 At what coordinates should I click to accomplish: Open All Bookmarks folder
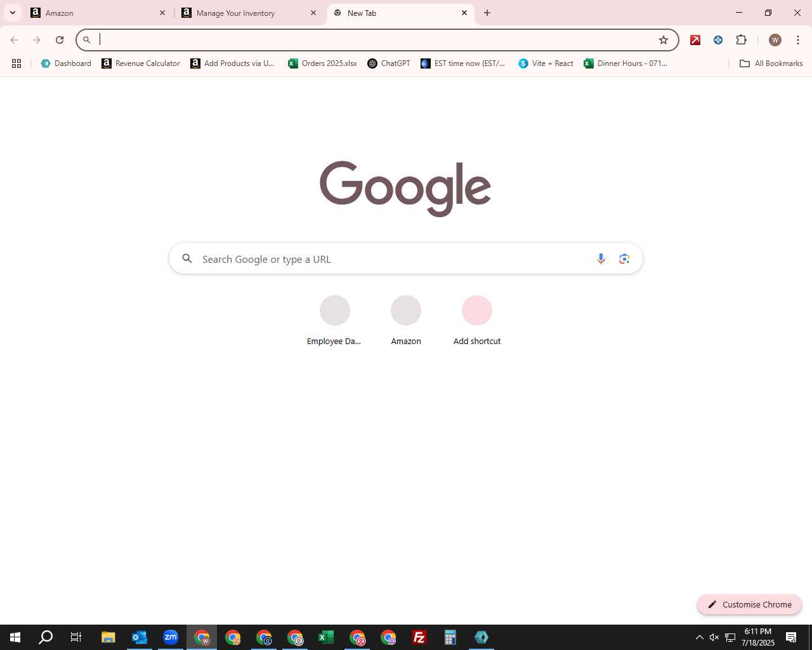pyautogui.click(x=771, y=63)
